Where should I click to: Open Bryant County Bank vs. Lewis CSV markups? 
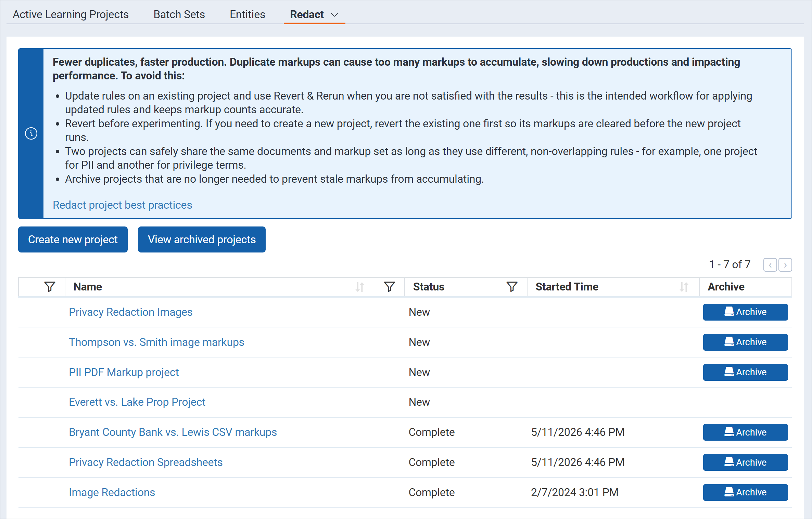[173, 432]
